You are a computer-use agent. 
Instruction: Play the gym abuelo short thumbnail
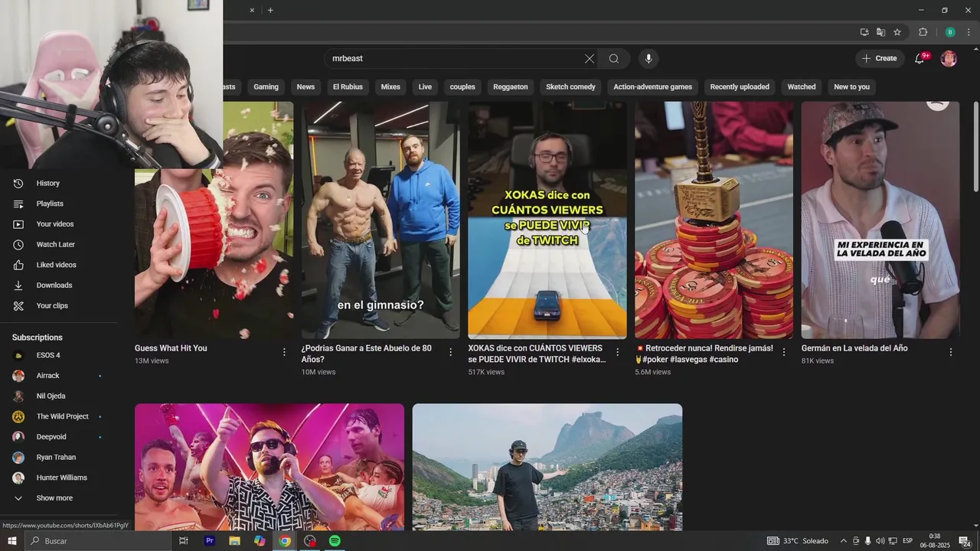(381, 220)
